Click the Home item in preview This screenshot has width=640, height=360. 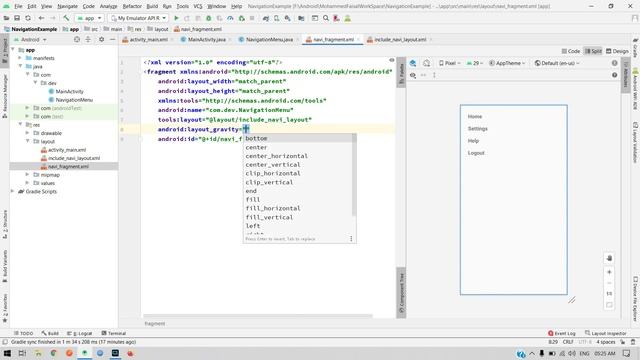(475, 116)
